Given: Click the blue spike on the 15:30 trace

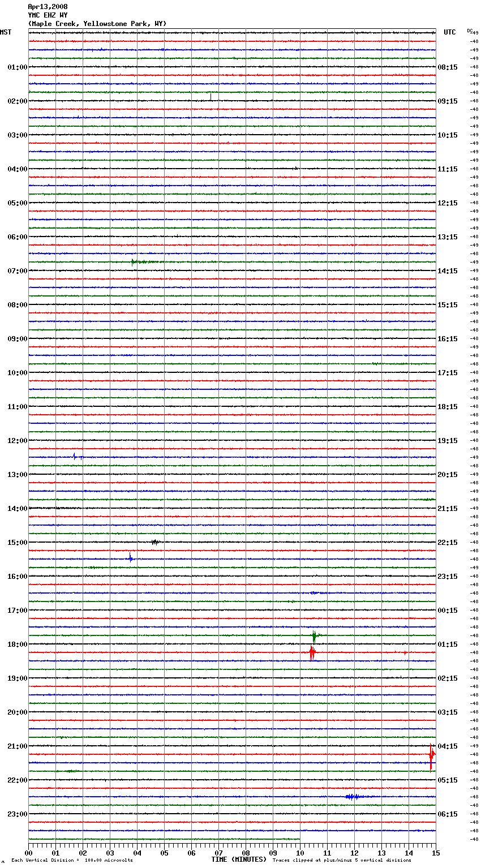Looking at the screenshot, I should click(x=130, y=558).
